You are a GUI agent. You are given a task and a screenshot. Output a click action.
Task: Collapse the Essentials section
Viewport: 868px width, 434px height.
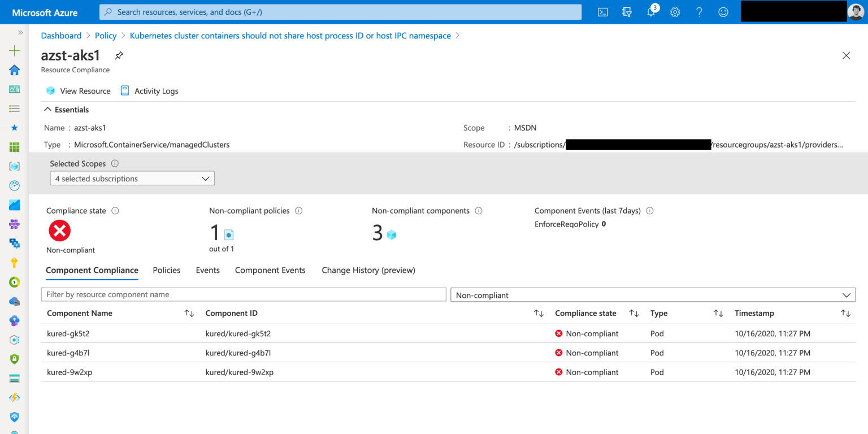point(67,110)
